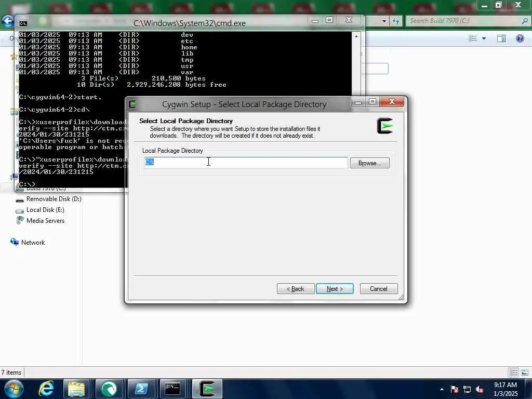Click the Removable Disk drive icon
The image size is (532, 399).
(x=20, y=200)
